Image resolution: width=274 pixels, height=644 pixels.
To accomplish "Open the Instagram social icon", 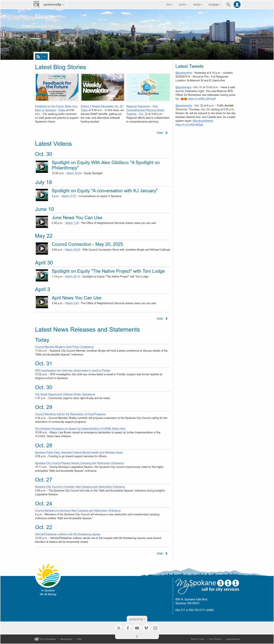I will pos(155,628).
